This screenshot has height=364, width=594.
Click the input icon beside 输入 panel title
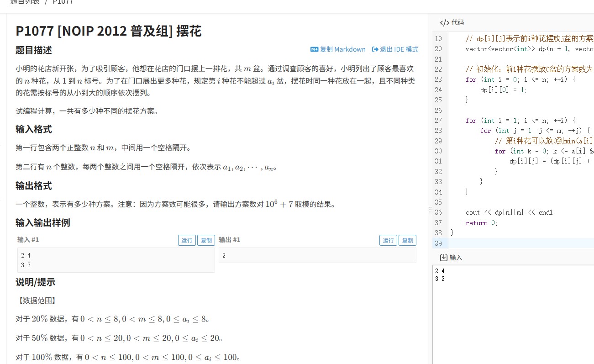point(444,257)
